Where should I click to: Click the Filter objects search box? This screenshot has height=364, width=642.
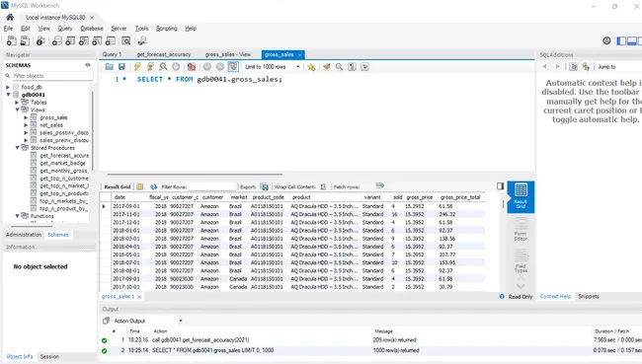52,76
